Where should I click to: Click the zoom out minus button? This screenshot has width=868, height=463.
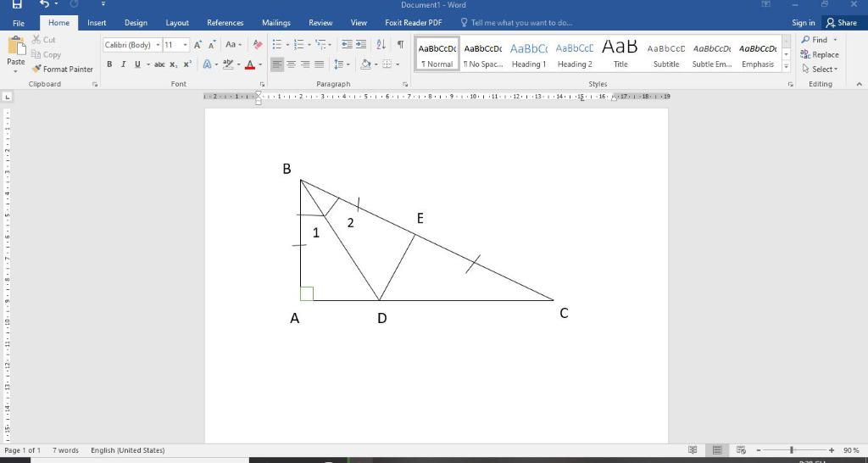759,450
